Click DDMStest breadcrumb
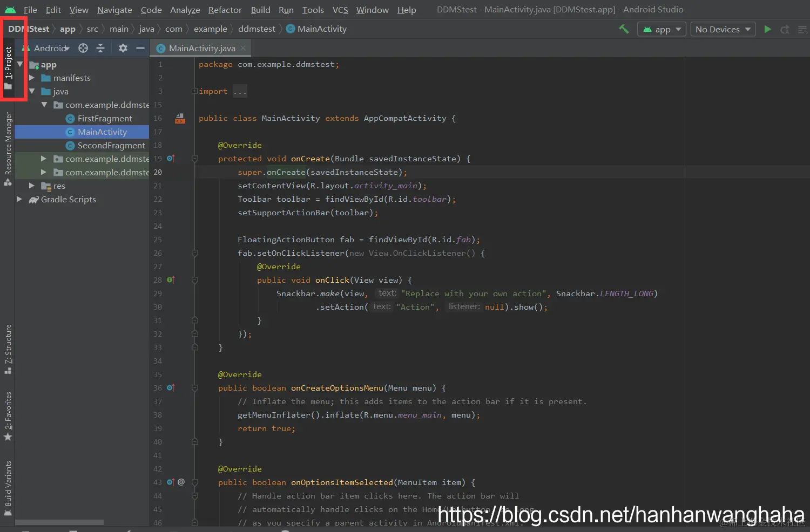This screenshot has height=532, width=810. point(29,29)
